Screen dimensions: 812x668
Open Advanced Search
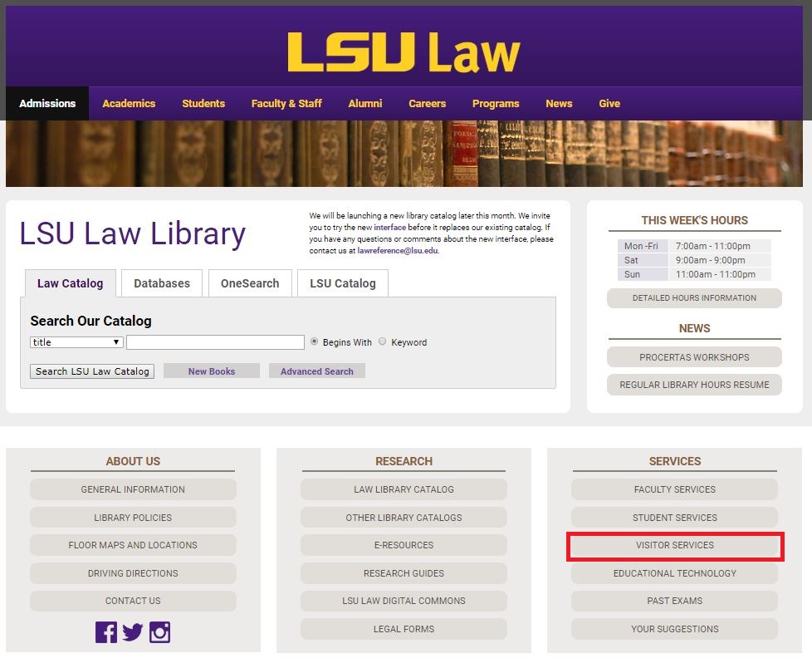pyautogui.click(x=317, y=371)
